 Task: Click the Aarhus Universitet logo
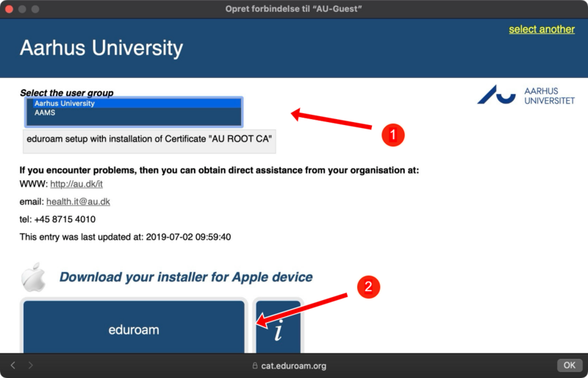(526, 96)
